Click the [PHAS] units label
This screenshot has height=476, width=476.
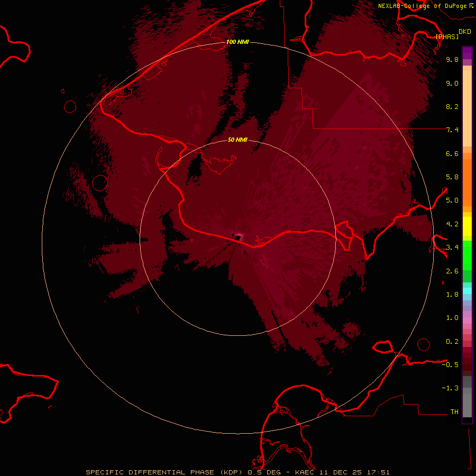(447, 36)
